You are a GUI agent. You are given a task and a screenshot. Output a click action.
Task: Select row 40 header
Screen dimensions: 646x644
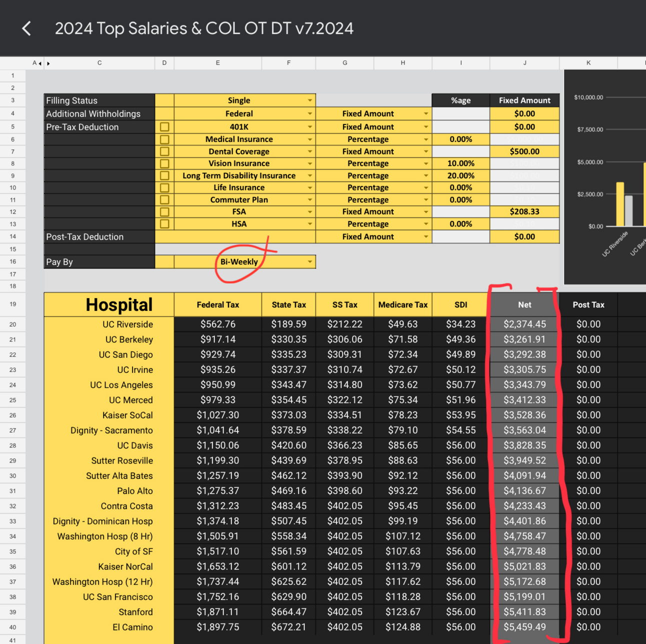click(13, 627)
